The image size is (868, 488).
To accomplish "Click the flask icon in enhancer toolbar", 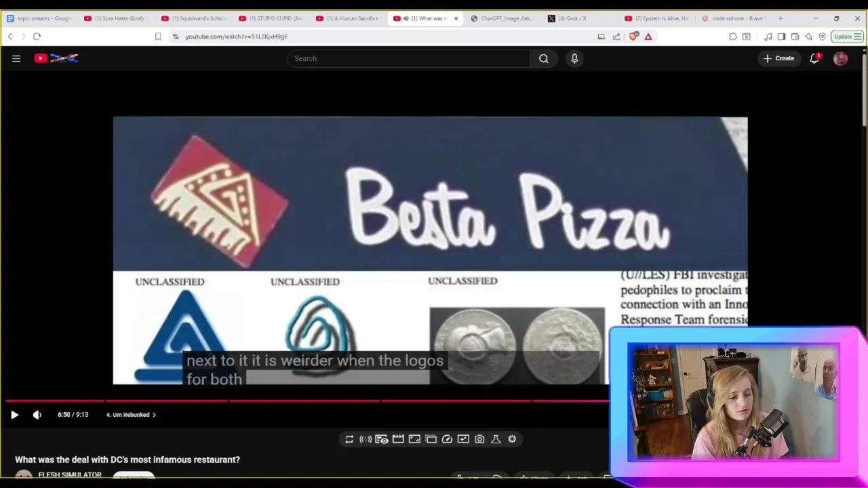I will [496, 439].
